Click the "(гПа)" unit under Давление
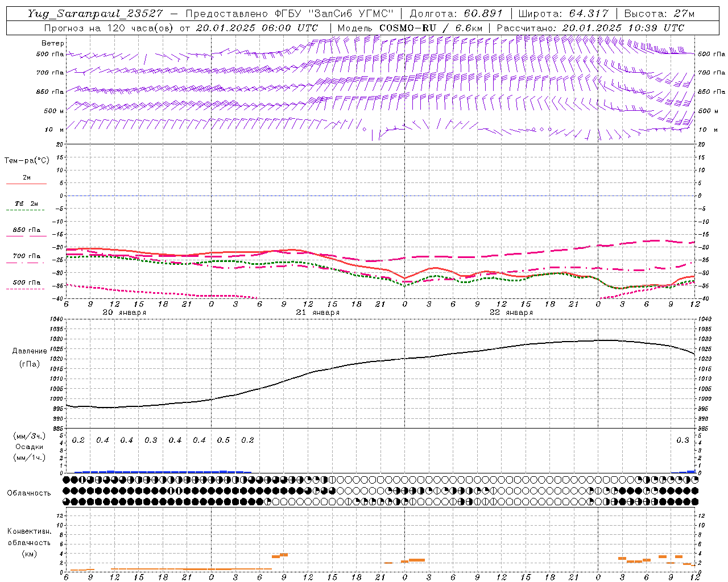This screenshot has width=728, height=582. pyautogui.click(x=29, y=364)
